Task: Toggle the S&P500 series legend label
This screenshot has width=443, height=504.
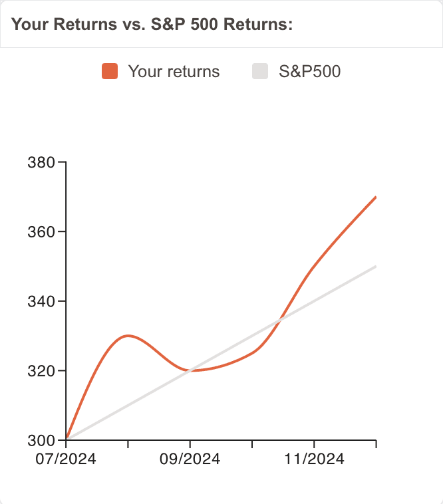Action: tap(309, 71)
